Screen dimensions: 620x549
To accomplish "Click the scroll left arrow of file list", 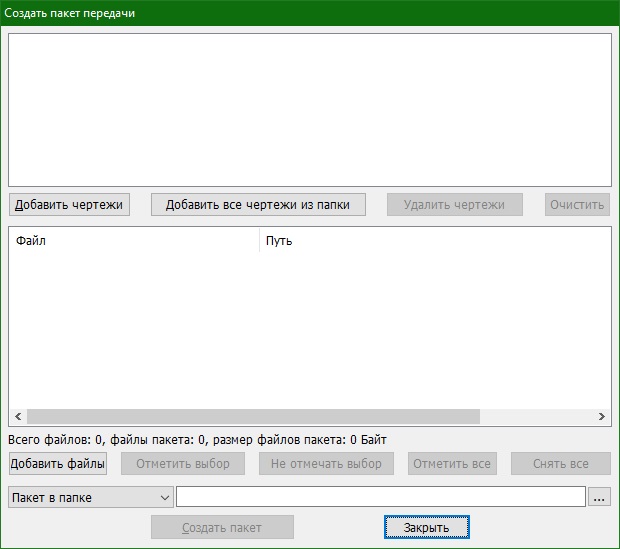I will coord(18,416).
